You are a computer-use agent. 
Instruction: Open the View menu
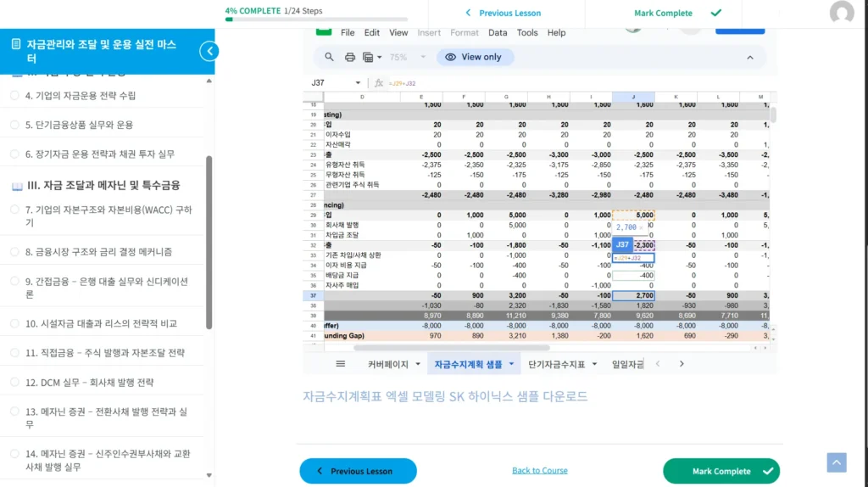(x=398, y=33)
